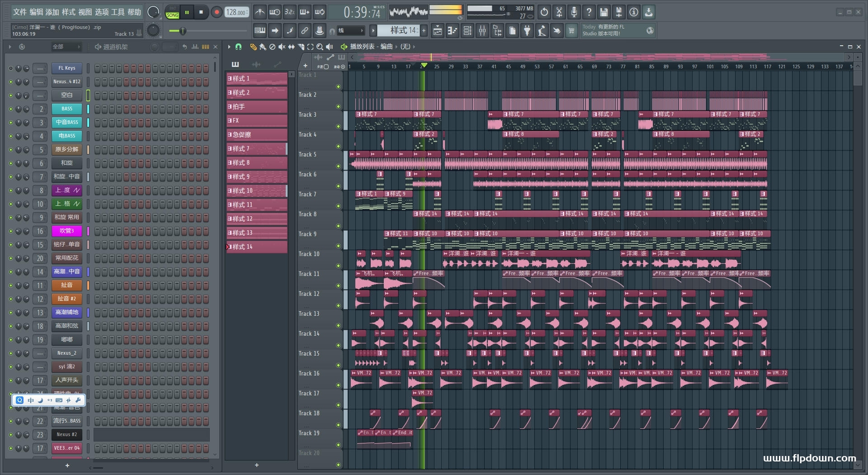This screenshot has width=868, height=475.
Task: Toggle the PAT/SONG mode switch
Action: pyautogui.click(x=173, y=12)
